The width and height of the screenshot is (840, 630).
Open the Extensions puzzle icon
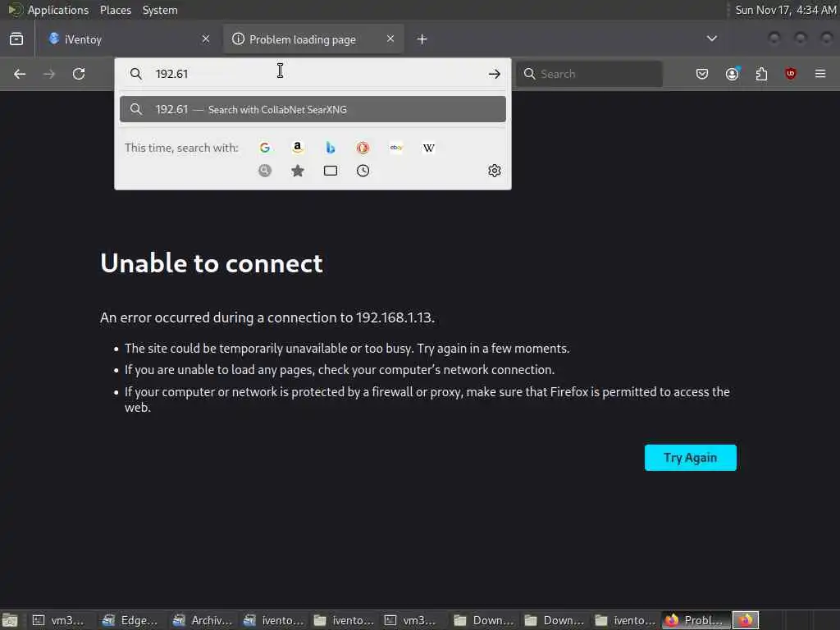click(761, 74)
